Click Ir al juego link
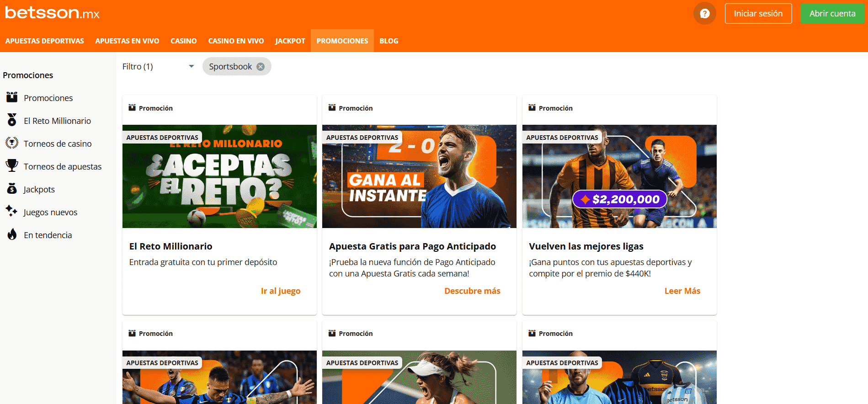The width and height of the screenshot is (868, 404). [x=281, y=291]
